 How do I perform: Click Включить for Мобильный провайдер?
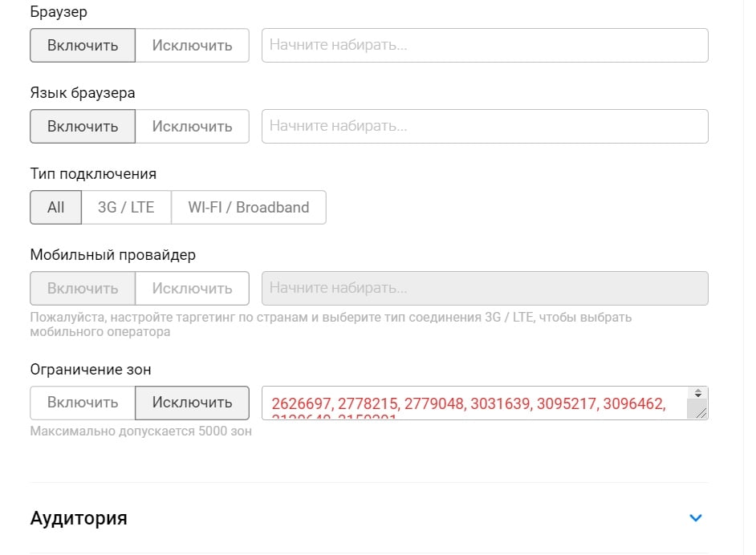83,289
